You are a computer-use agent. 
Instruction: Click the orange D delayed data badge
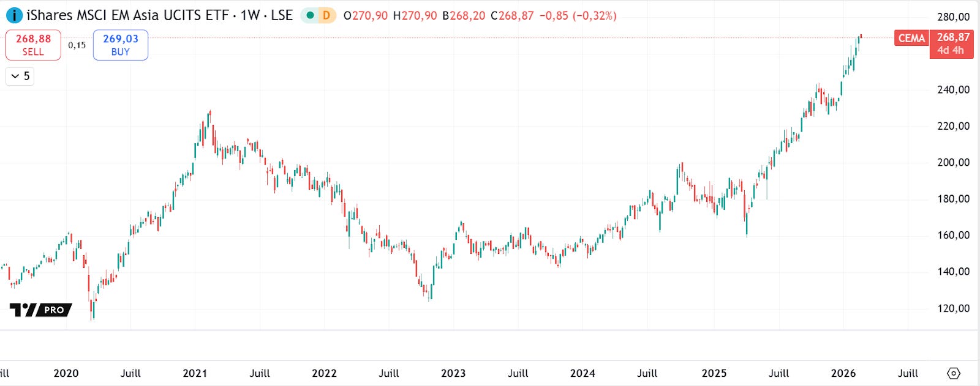(326, 15)
